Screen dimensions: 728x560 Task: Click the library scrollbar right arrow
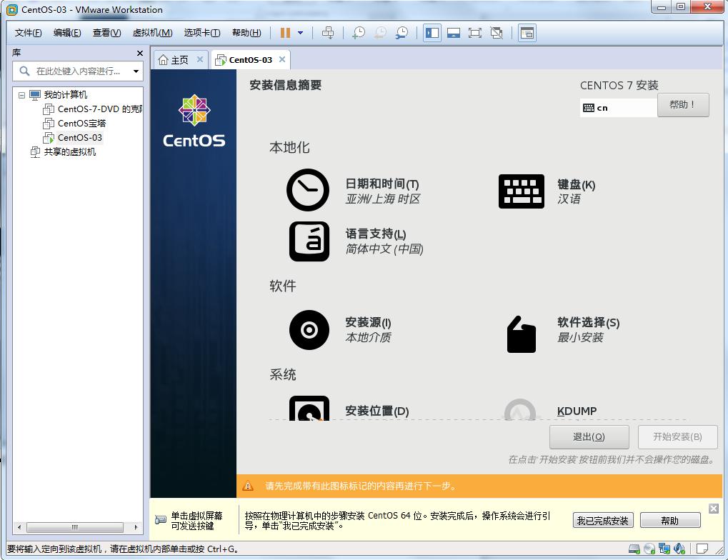(136, 527)
